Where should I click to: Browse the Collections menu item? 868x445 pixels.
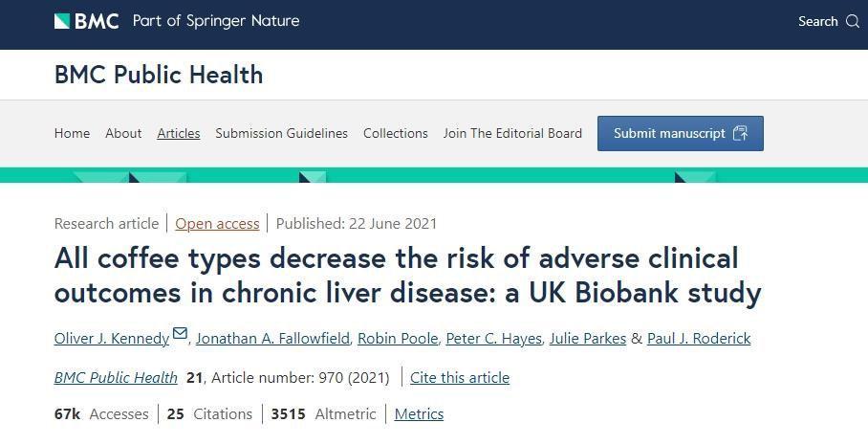[395, 133]
